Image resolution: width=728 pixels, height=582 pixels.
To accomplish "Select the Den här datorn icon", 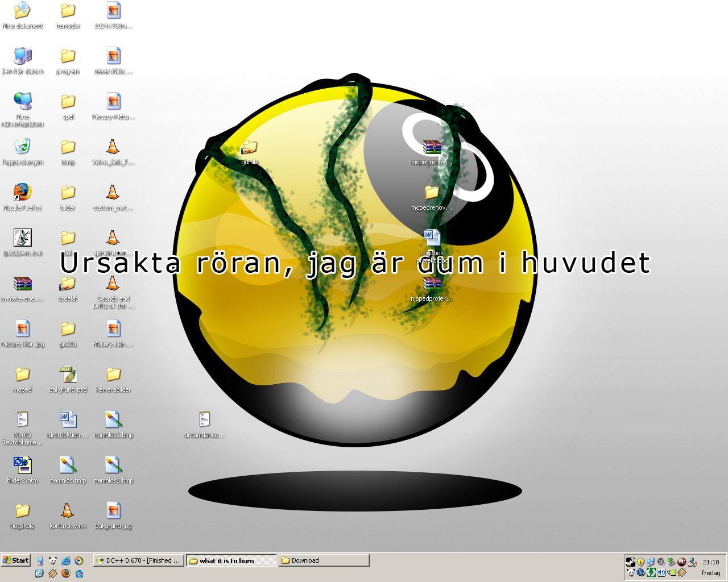I will pos(22,61).
